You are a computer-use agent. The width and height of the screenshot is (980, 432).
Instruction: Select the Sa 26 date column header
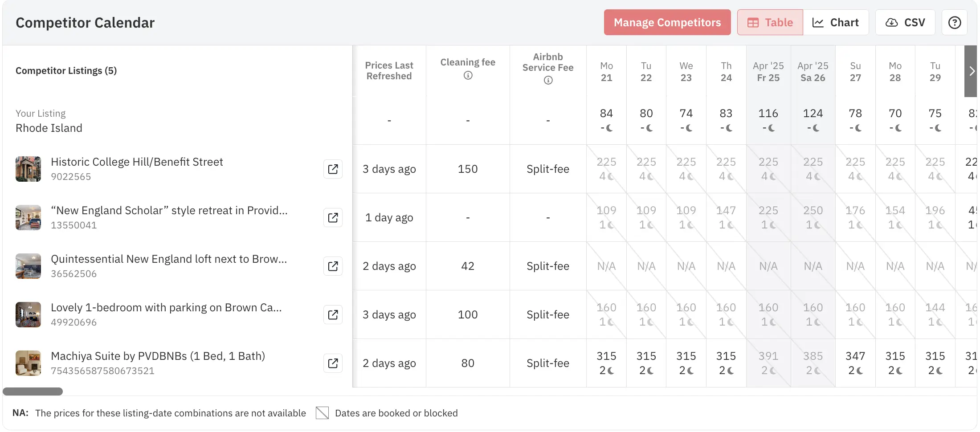tap(813, 72)
